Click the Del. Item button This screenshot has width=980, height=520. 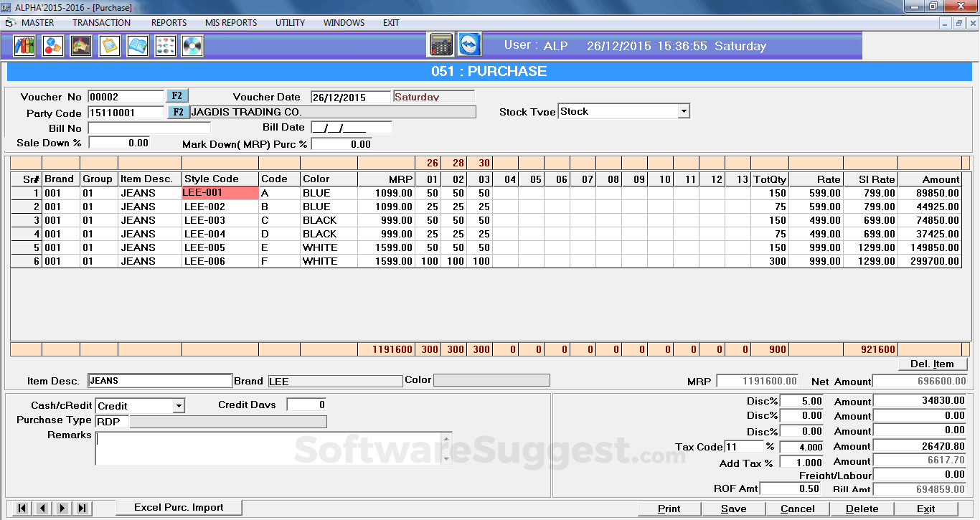tap(932, 364)
